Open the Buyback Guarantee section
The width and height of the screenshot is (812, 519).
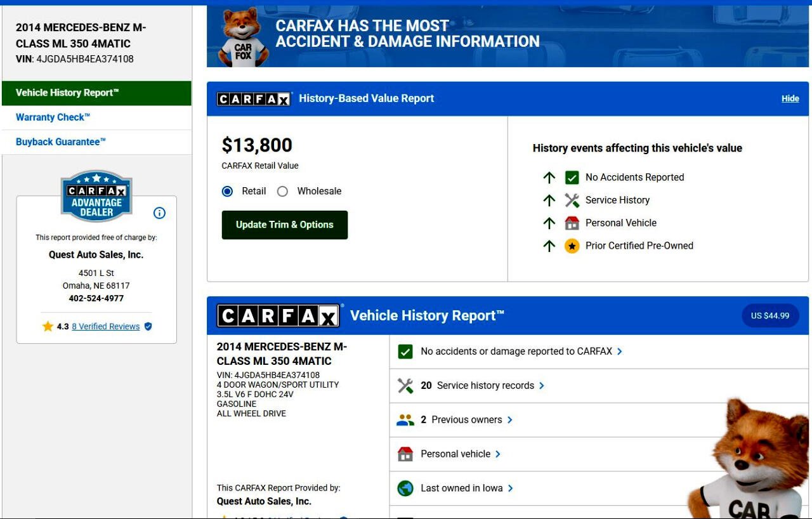(x=61, y=142)
